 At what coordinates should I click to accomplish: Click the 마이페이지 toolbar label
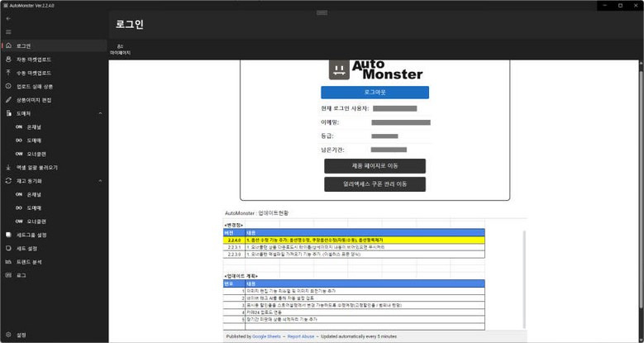(x=120, y=53)
